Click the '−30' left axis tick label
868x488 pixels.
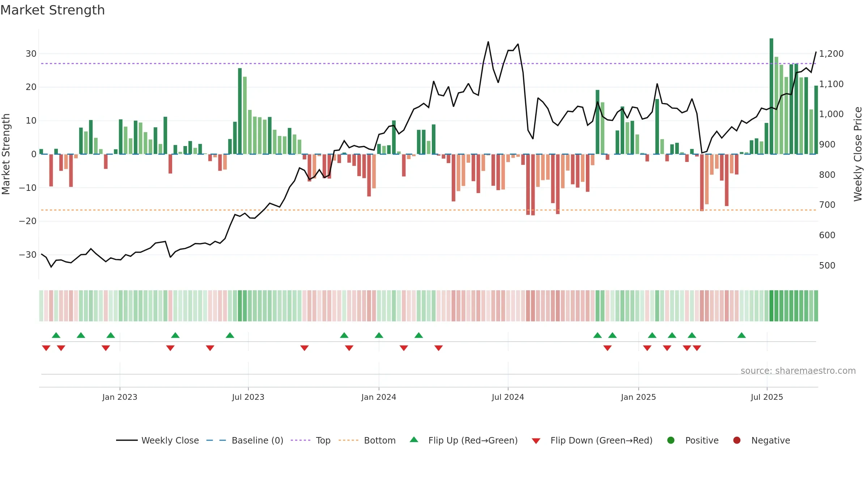point(28,255)
